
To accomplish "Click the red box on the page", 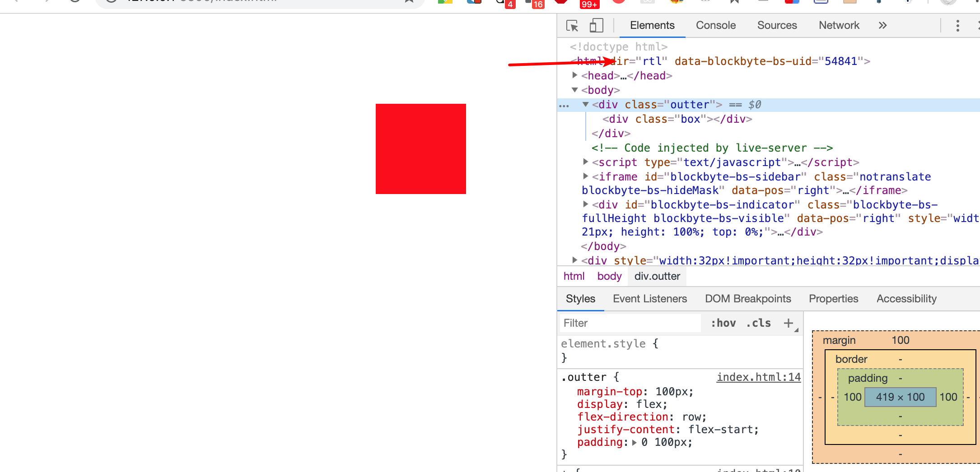I will 420,149.
